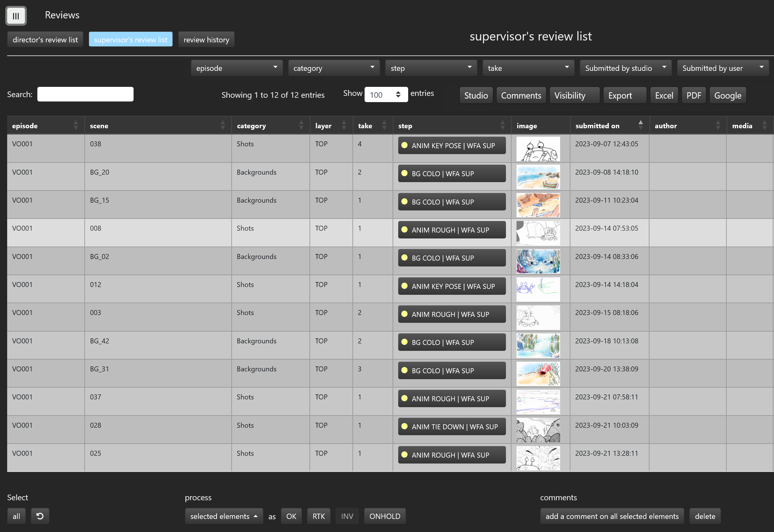
Task: Open the review history tab
Action: (206, 40)
